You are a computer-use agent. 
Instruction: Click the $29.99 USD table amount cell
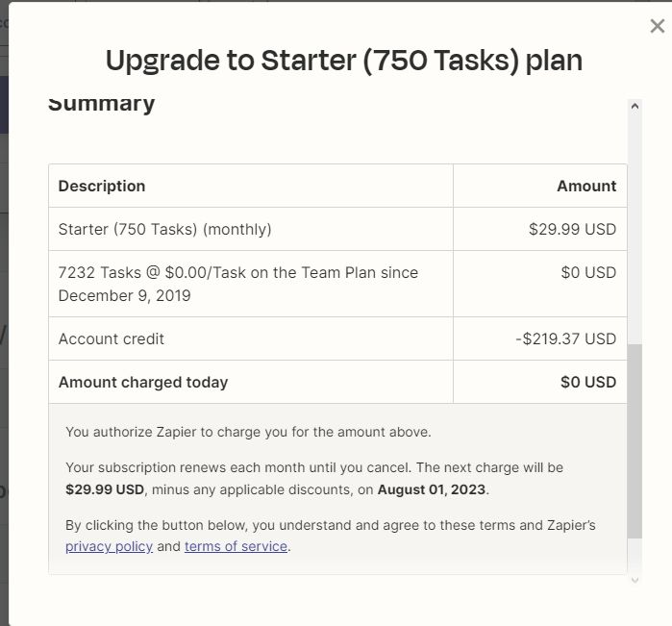(572, 229)
